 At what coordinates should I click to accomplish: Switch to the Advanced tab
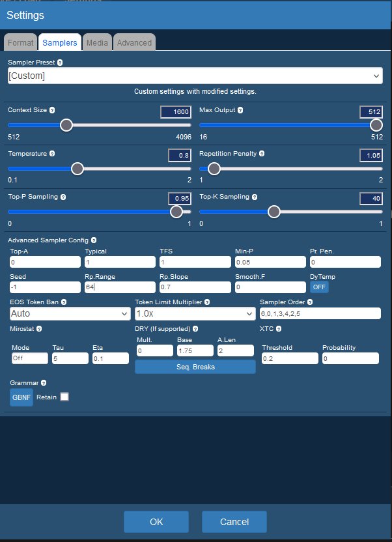tap(134, 43)
